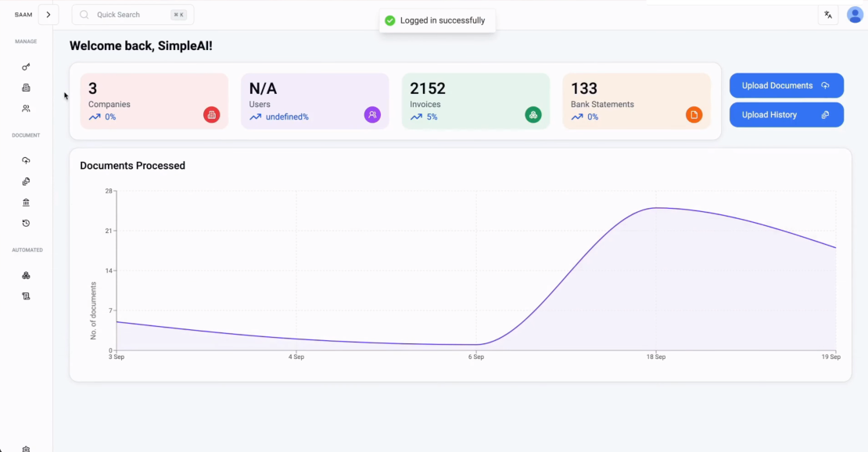The image size is (868, 452).
Task: Open the user profile avatar
Action: point(855,14)
